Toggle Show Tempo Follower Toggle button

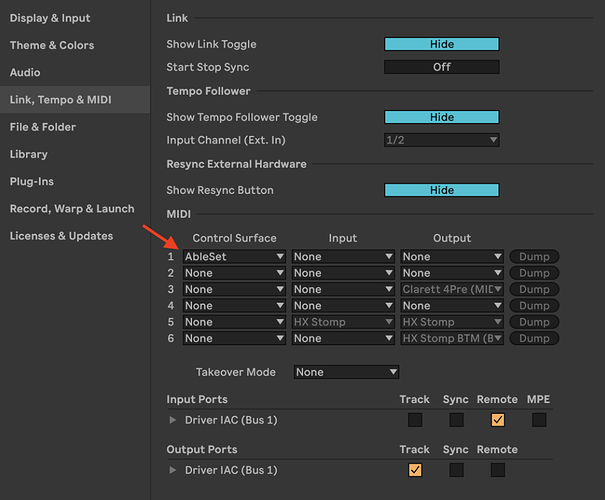(441, 117)
